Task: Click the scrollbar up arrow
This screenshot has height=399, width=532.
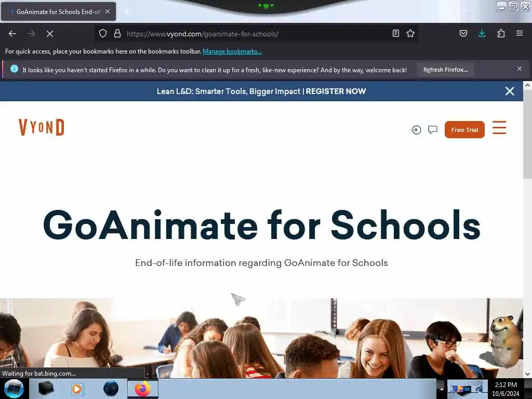Action: click(527, 86)
